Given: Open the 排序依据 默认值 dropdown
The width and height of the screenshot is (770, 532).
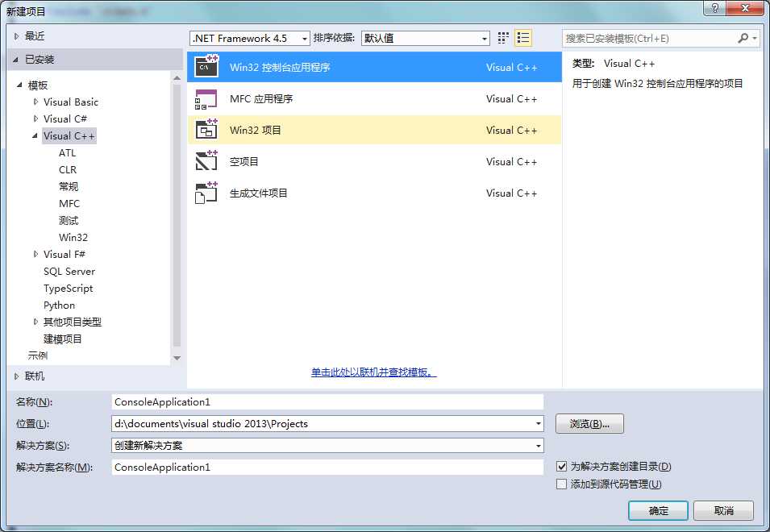Looking at the screenshot, I should tap(425, 38).
